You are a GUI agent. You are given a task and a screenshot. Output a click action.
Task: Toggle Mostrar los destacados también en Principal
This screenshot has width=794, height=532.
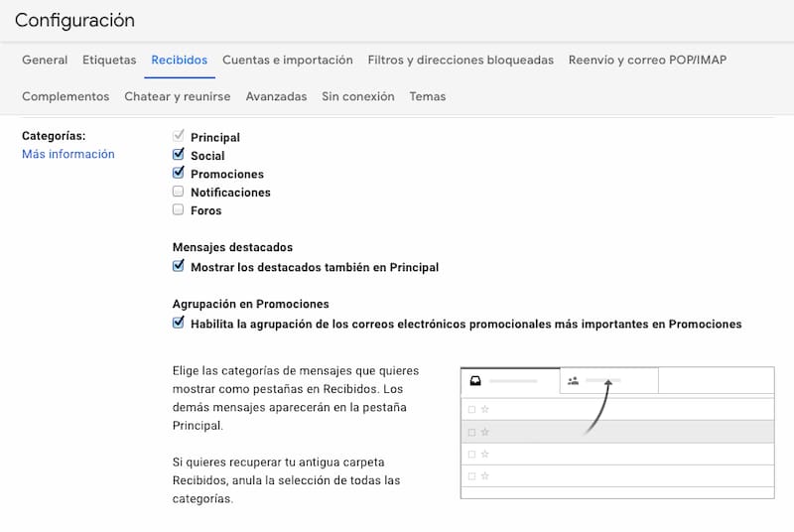point(179,266)
